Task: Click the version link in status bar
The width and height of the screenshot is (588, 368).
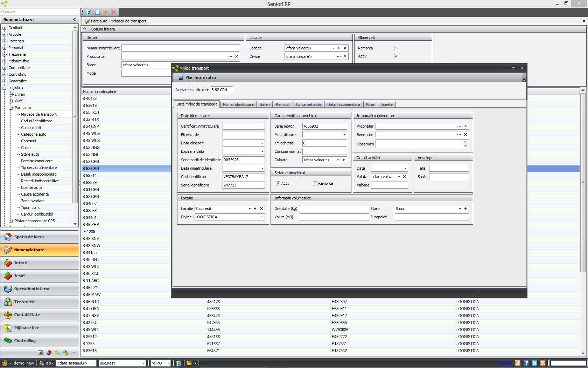Action: pyautogui.click(x=505, y=363)
